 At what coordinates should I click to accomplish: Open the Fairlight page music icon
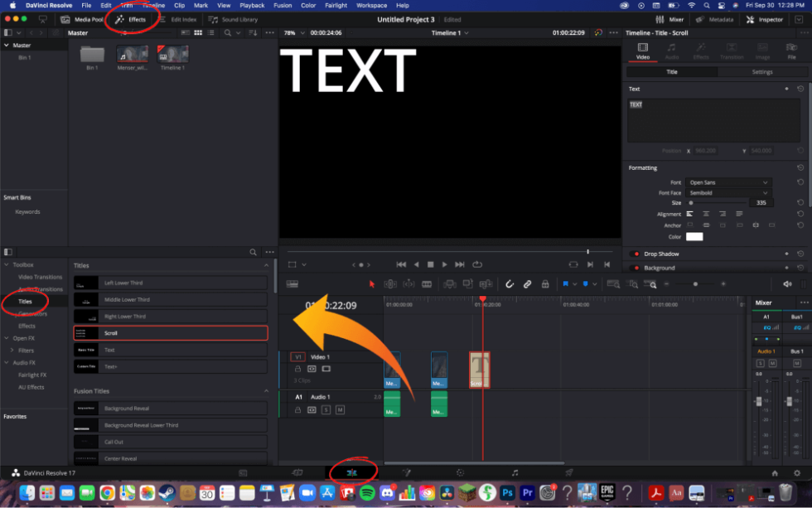point(515,473)
